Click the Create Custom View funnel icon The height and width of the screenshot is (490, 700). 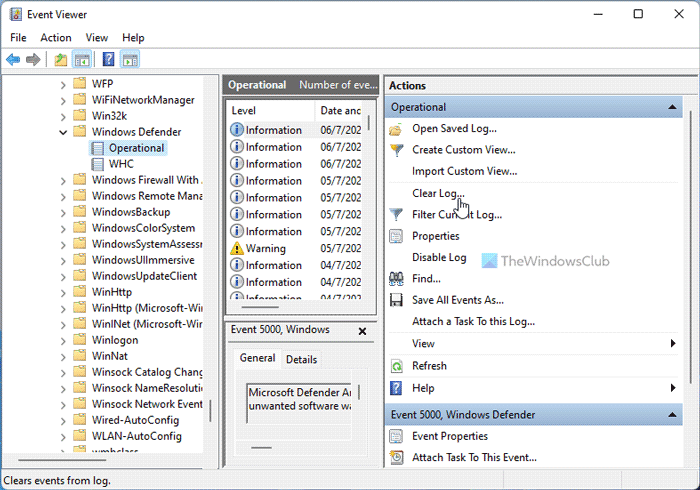(x=396, y=150)
